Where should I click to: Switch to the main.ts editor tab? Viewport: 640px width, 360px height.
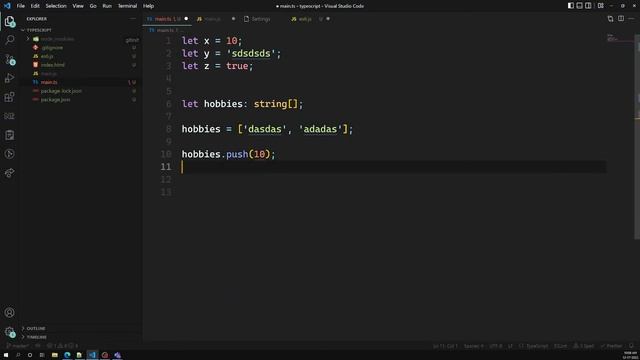click(x=167, y=19)
